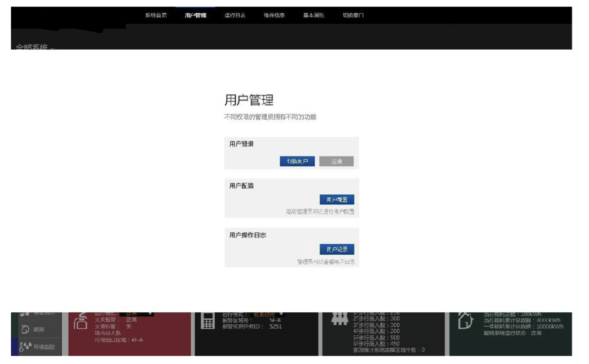The height and width of the screenshot is (364, 589).
Task: Click 4F步行街人数：200 text
Action: pos(376,331)
